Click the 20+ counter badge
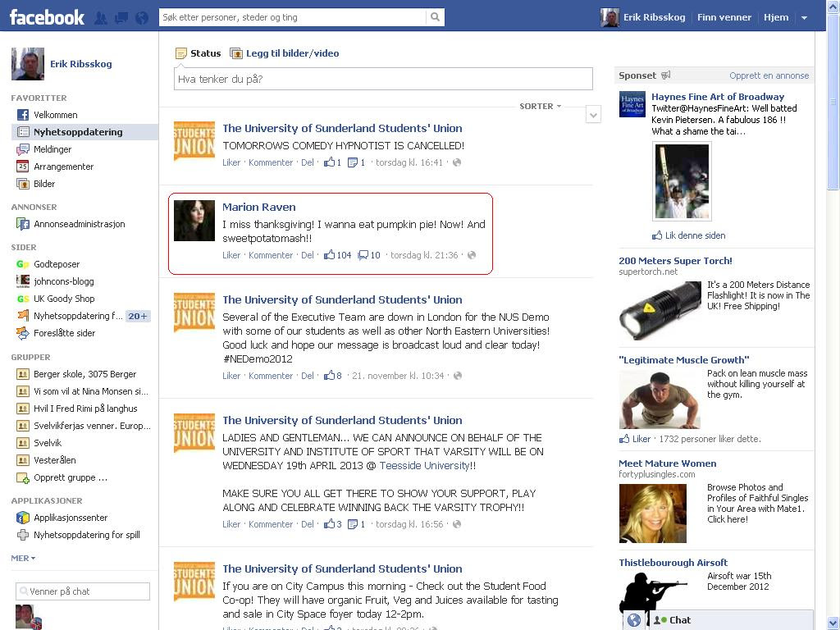This screenshot has height=630, width=840. click(x=138, y=316)
